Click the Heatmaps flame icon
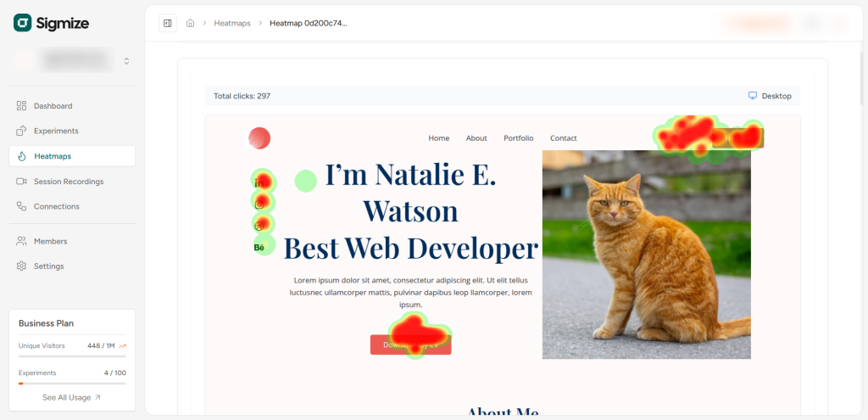This screenshot has height=420, width=868. tap(21, 156)
